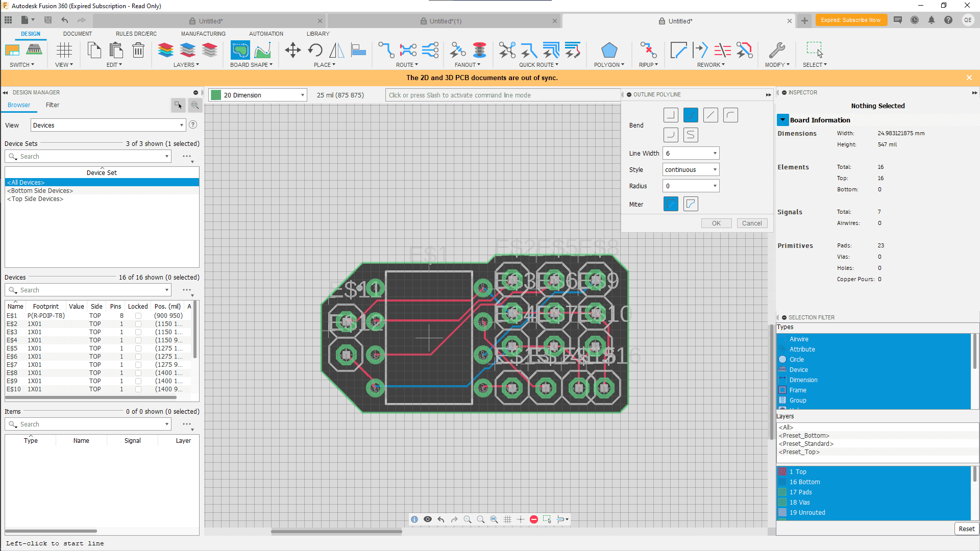The image size is (980, 551).
Task: Click the command line input field
Action: point(503,95)
